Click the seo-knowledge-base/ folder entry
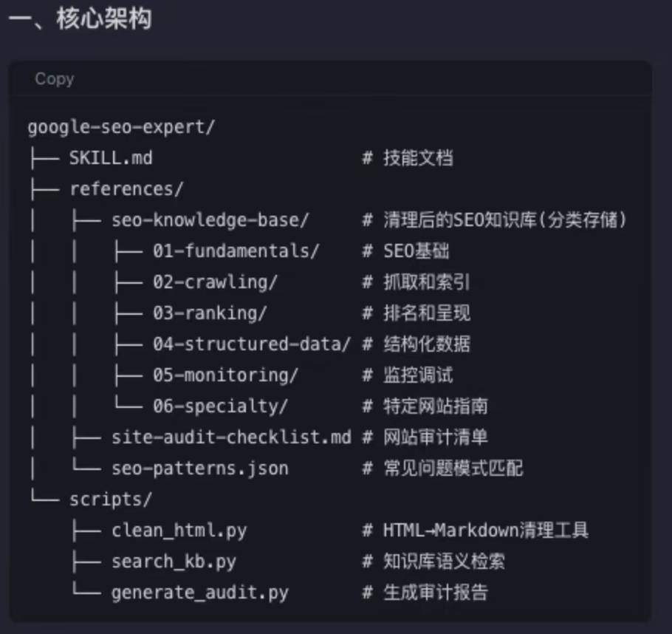This screenshot has height=634, width=672. 210,220
